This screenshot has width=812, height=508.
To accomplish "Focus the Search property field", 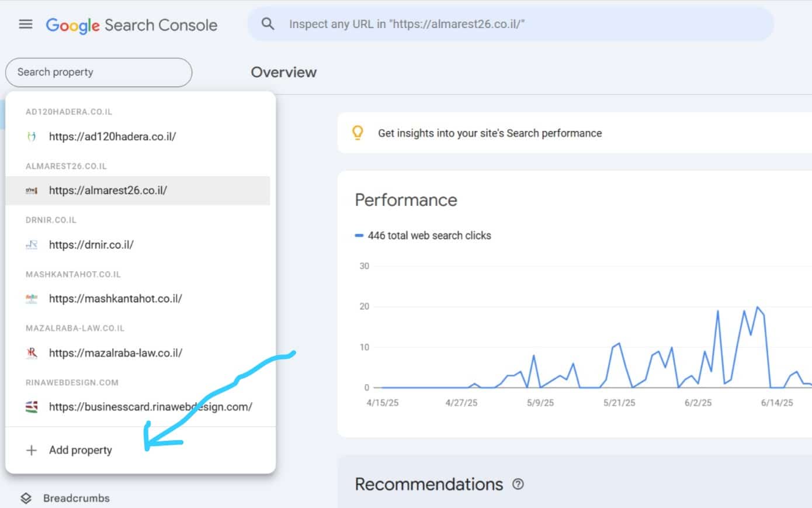I will click(99, 72).
